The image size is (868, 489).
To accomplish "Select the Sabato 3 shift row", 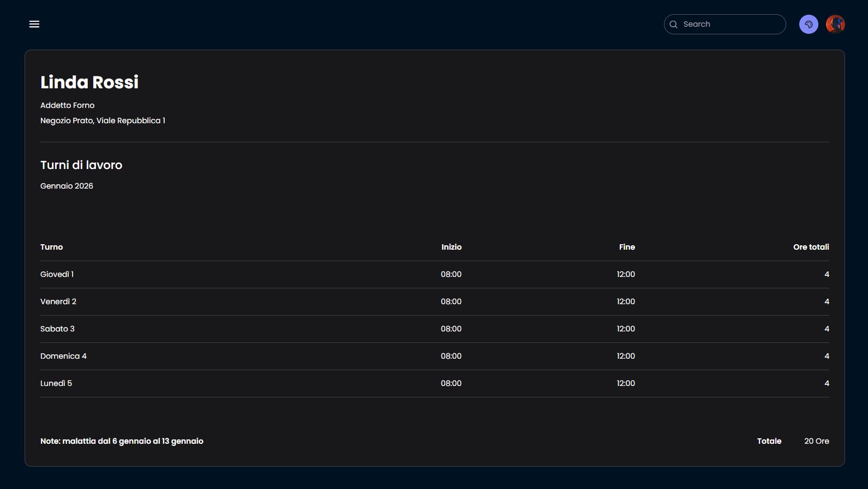I will tap(57, 329).
